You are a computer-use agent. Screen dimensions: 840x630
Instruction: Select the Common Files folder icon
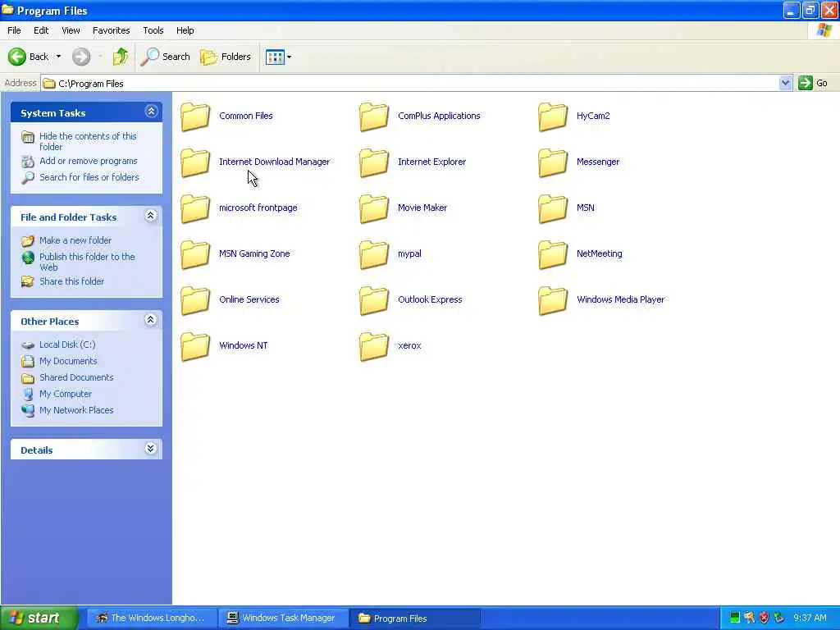pos(195,116)
